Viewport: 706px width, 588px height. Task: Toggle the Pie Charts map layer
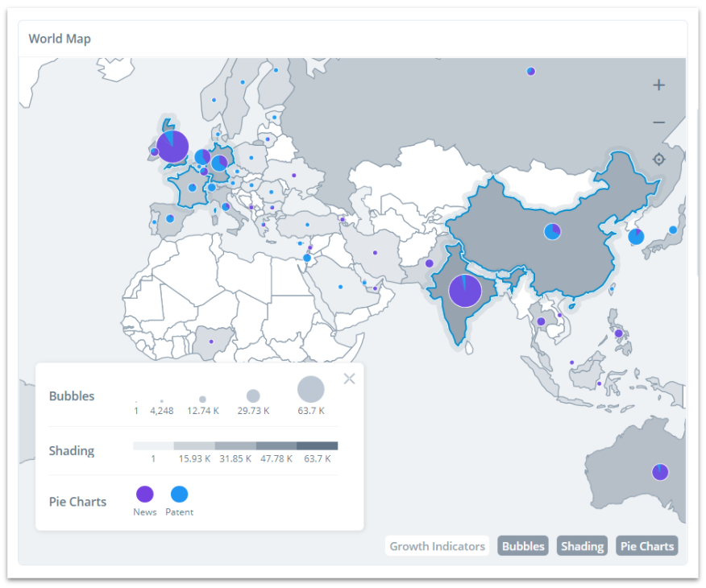point(646,546)
